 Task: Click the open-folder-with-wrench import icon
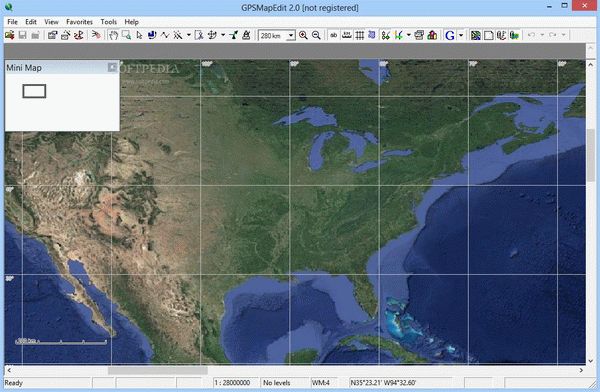point(65,36)
